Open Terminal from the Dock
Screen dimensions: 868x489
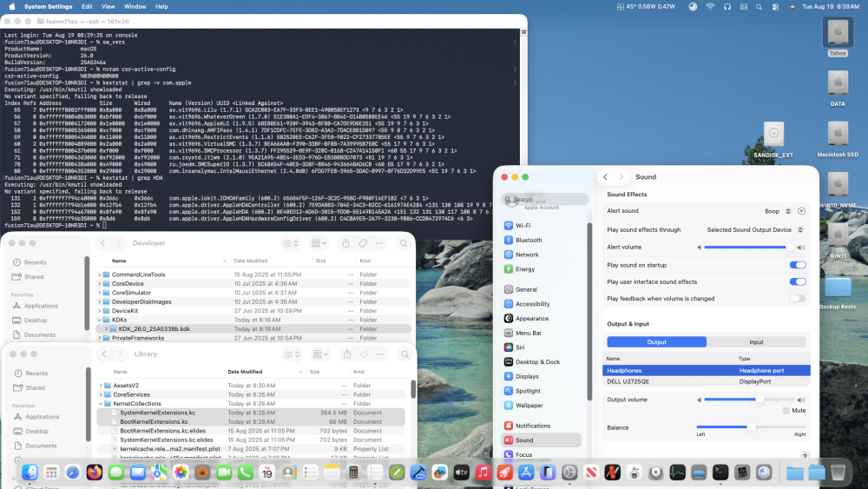720,472
